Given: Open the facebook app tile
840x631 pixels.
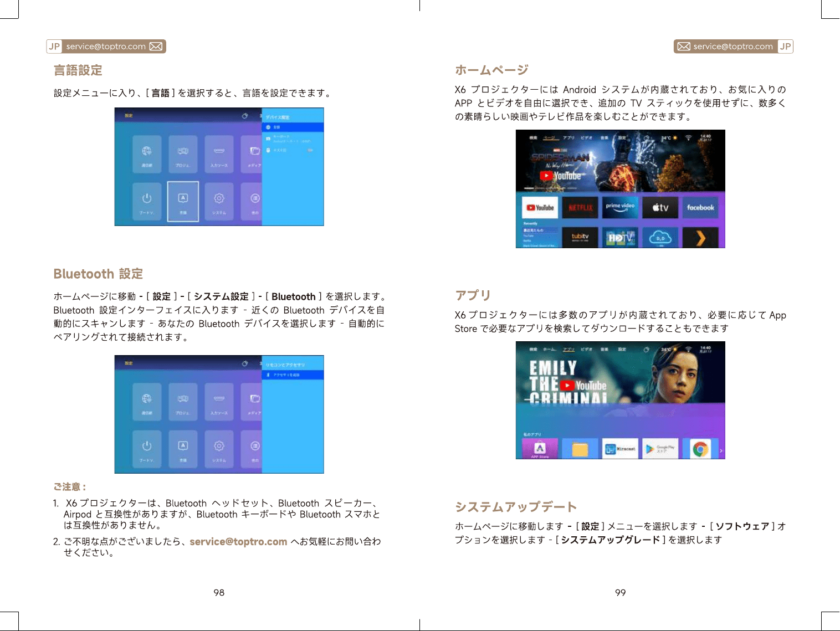Looking at the screenshot, I should (x=700, y=208).
